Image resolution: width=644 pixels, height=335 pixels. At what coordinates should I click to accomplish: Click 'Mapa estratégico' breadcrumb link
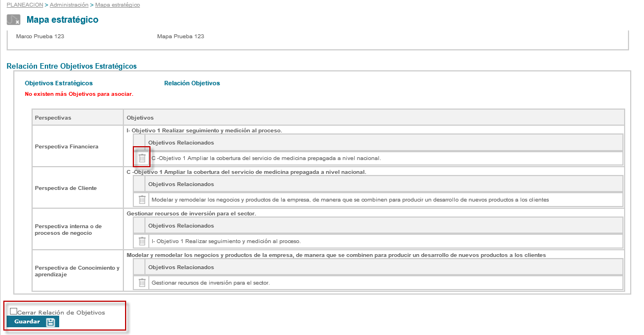117,5
